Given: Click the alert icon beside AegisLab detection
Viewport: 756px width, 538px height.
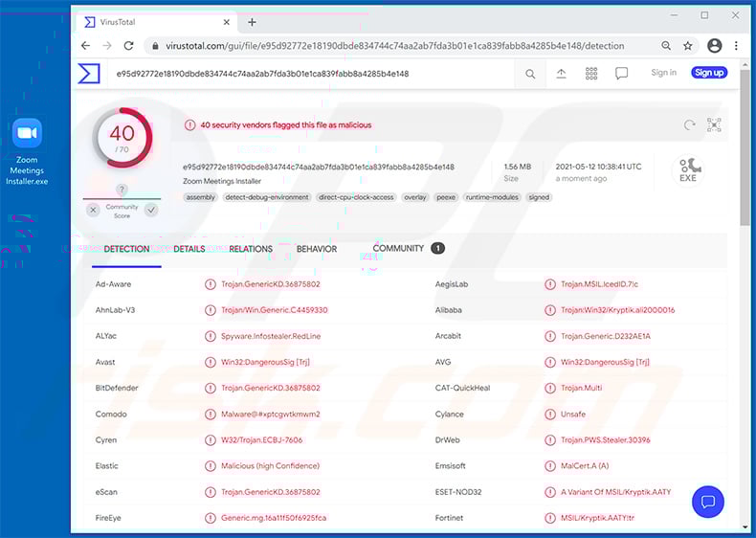Looking at the screenshot, I should coord(549,284).
